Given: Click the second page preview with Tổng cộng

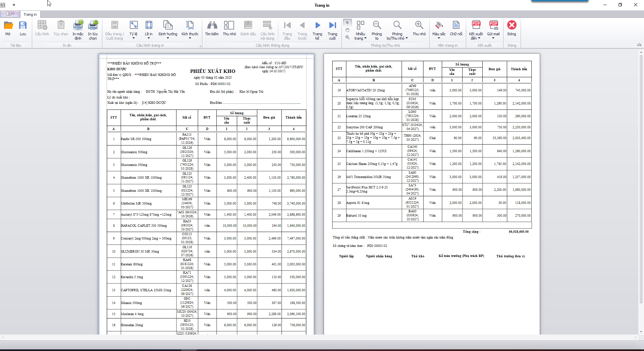Looking at the screenshot, I should coord(432,194).
